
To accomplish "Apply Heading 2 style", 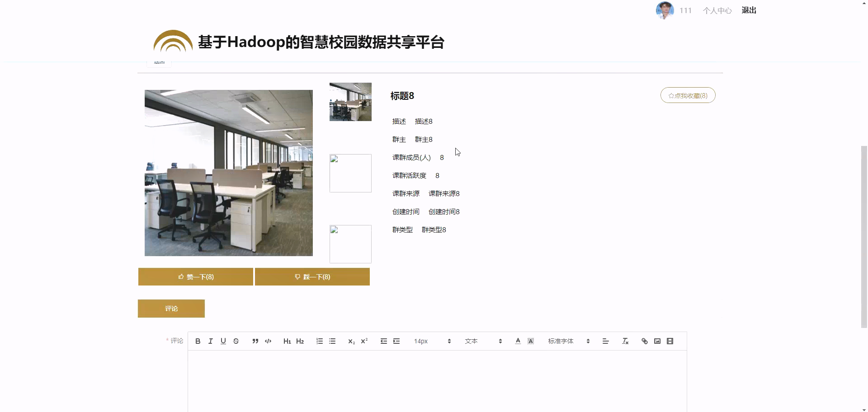I will tap(300, 341).
